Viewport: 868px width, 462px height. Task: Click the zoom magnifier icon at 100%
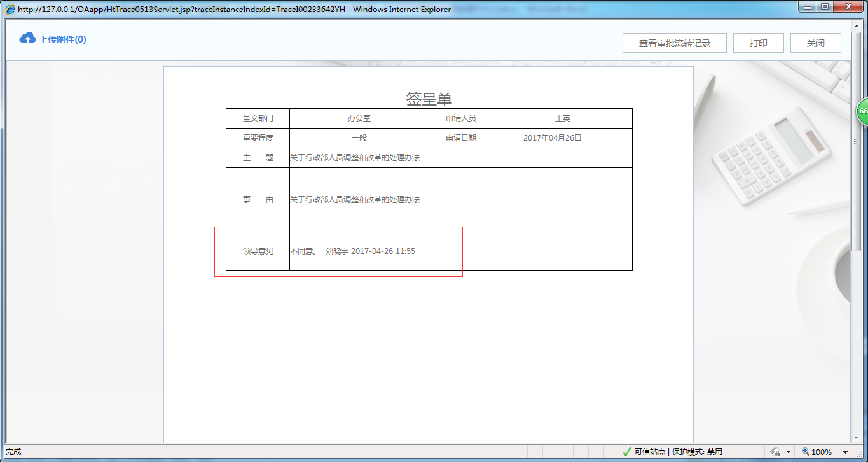click(805, 452)
